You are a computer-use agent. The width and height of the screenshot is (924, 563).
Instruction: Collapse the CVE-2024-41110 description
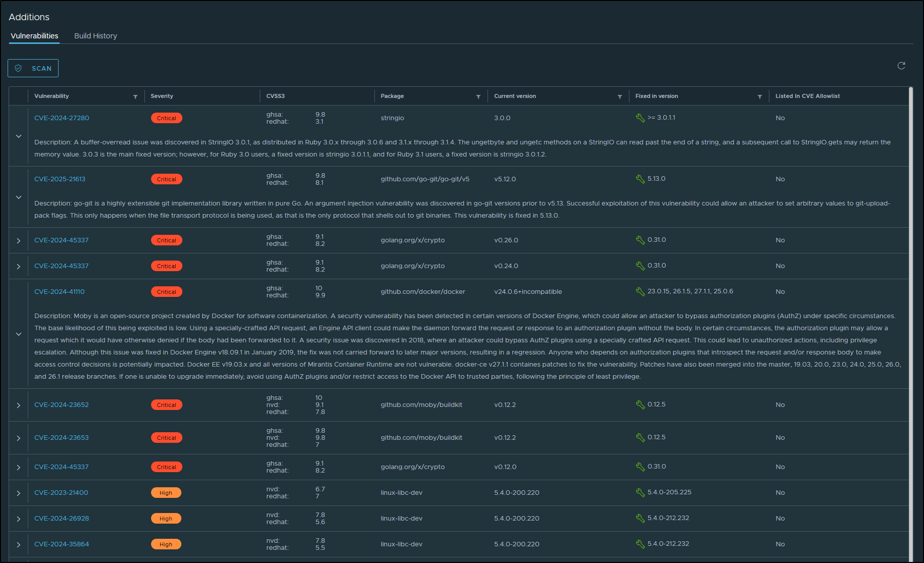pos(19,334)
